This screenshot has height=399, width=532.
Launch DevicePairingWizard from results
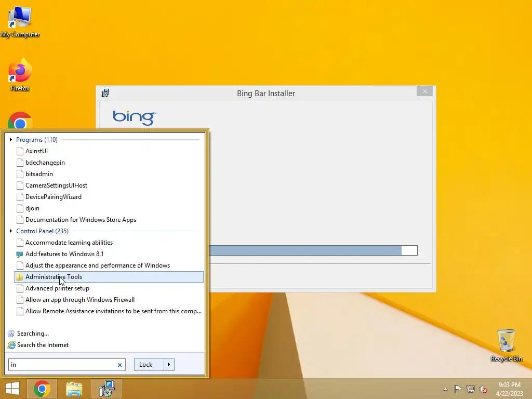tap(109, 197)
